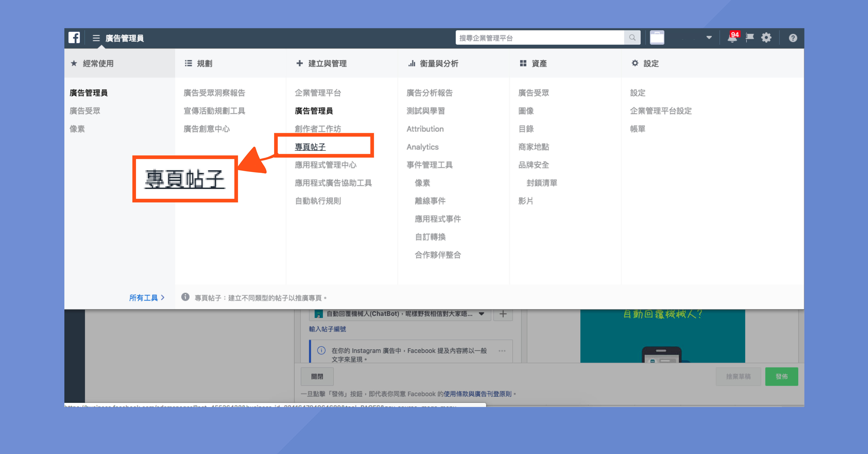Open the gear settings icon in top bar
Screen dimensions: 868x454
click(766, 38)
